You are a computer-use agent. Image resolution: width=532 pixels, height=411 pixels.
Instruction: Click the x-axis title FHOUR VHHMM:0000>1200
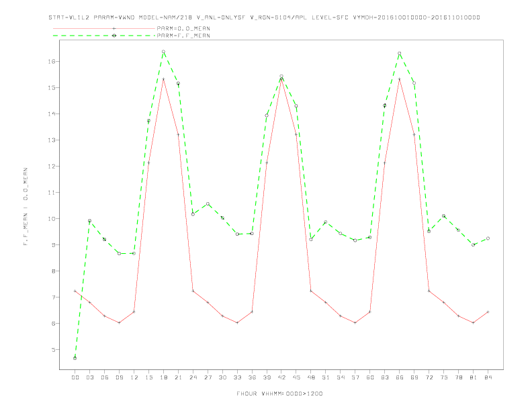[279, 394]
